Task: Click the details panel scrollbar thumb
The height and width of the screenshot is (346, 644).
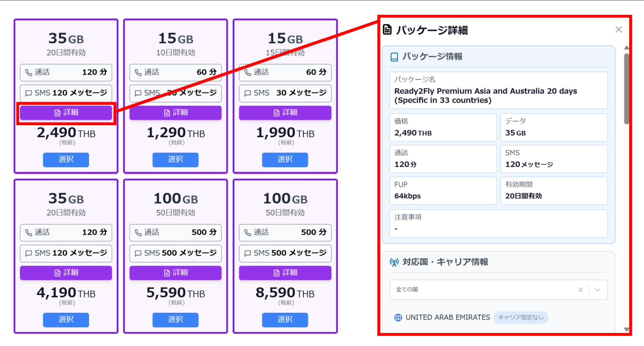Action: click(x=626, y=88)
